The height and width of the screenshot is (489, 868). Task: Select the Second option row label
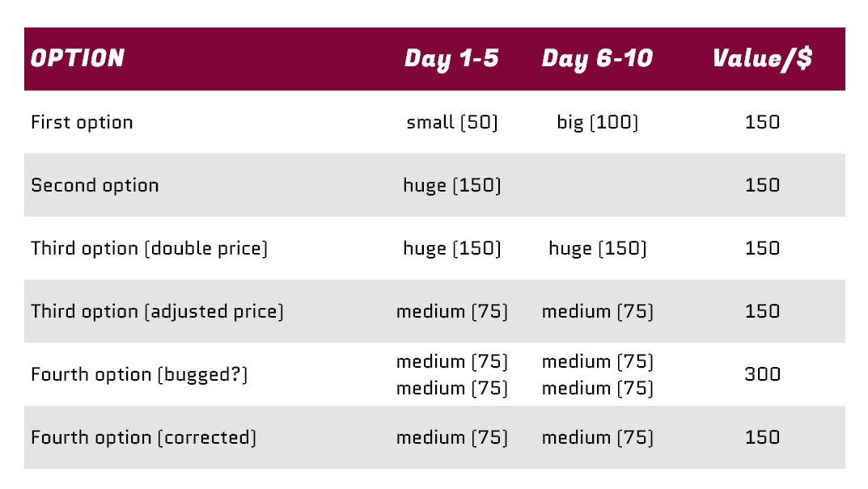tap(95, 185)
